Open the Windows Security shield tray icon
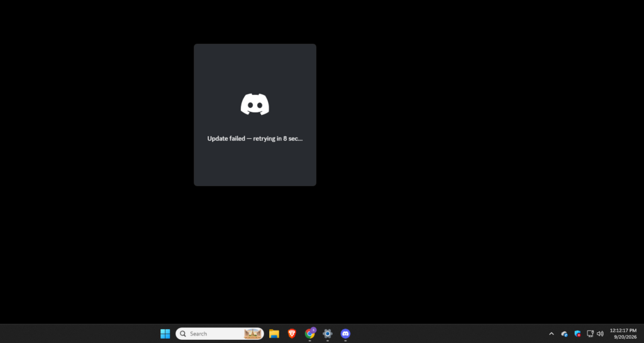Image resolution: width=644 pixels, height=343 pixels. [x=577, y=334]
